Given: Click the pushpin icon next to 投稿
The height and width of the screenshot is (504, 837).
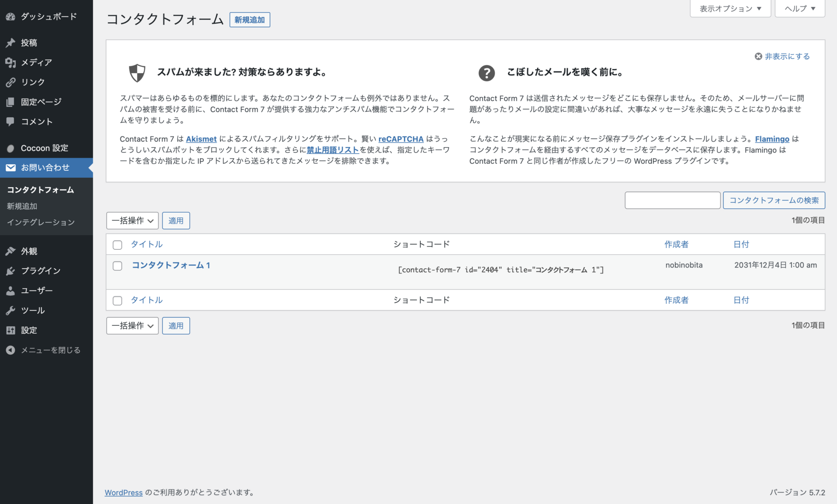Looking at the screenshot, I should 10,43.
